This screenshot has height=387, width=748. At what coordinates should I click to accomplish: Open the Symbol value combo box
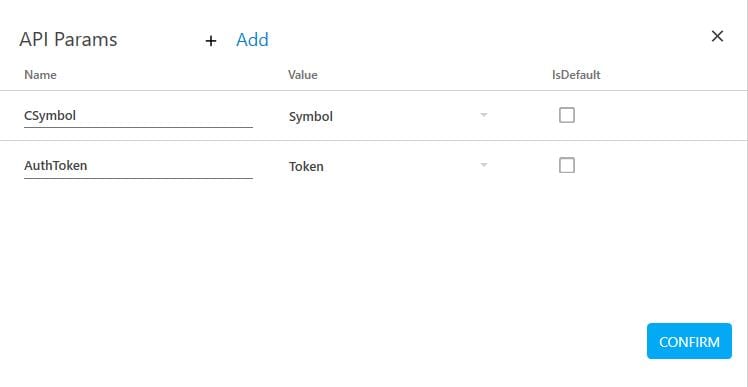pos(389,116)
